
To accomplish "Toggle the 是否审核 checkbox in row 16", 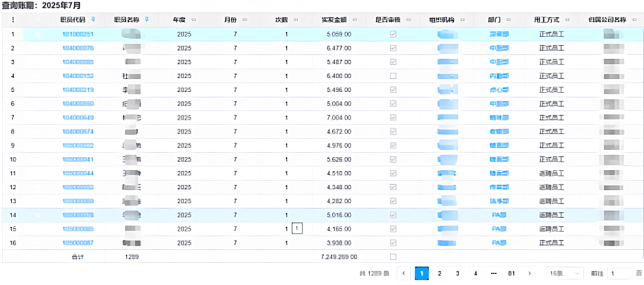I will 393,243.
